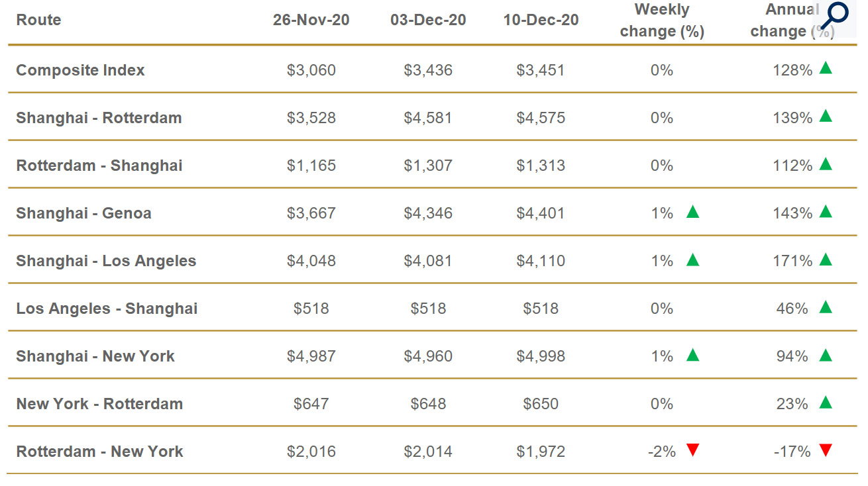868x486 pixels.
Task: Select the Composite Index row label
Action: click(80, 70)
